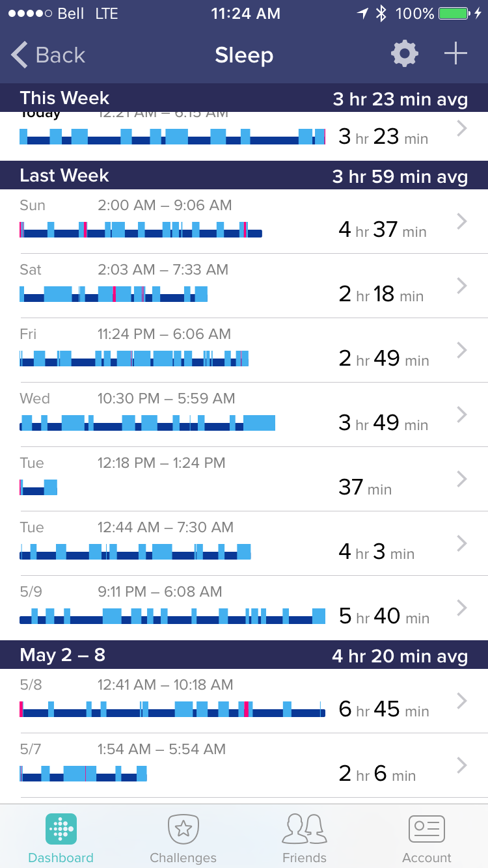Switch to the Challenges tab
The image size is (488, 868).
[183, 839]
